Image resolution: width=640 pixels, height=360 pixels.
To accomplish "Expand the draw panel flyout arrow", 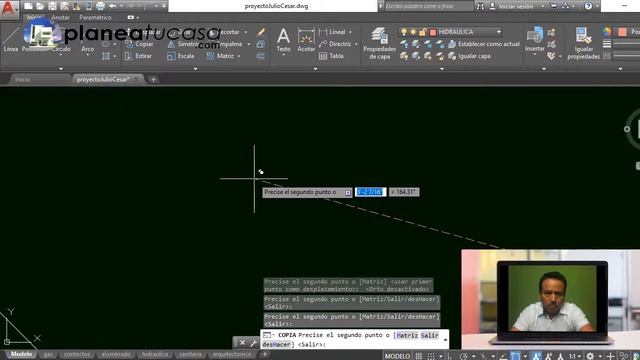I will (61, 69).
